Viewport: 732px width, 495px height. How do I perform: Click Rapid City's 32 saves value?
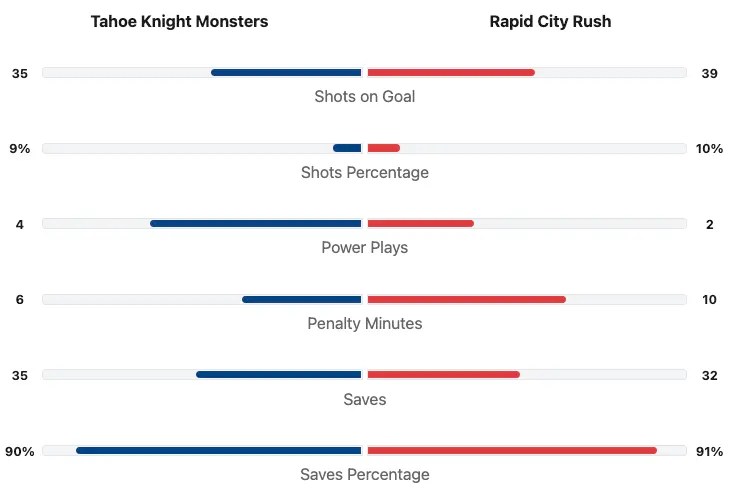[x=710, y=376]
